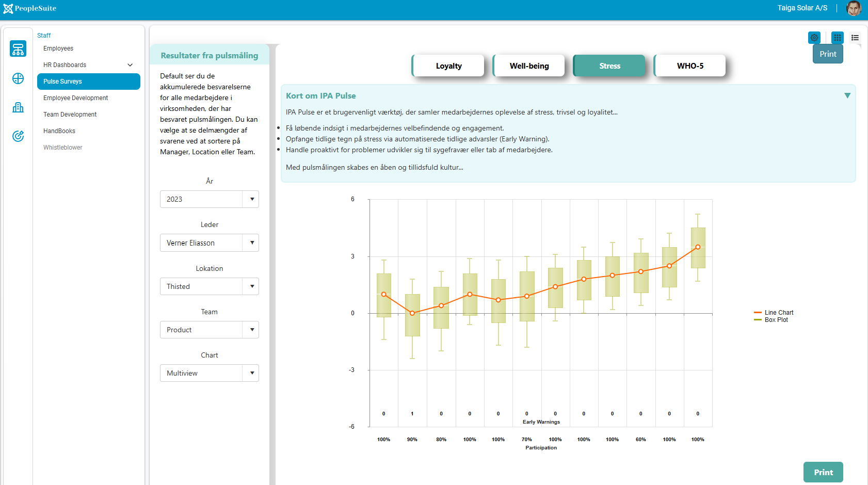Open the Staff organization chart sidebar icon
Image resolution: width=868 pixels, height=485 pixels.
point(18,49)
